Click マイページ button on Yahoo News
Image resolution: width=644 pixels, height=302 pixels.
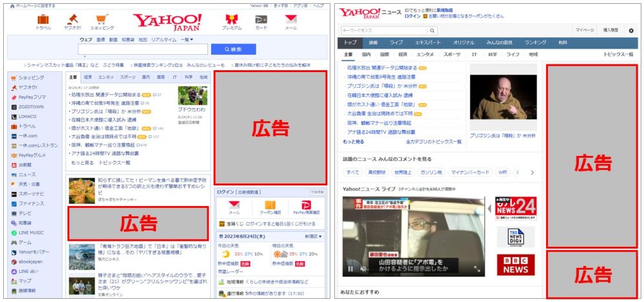[x=585, y=30]
